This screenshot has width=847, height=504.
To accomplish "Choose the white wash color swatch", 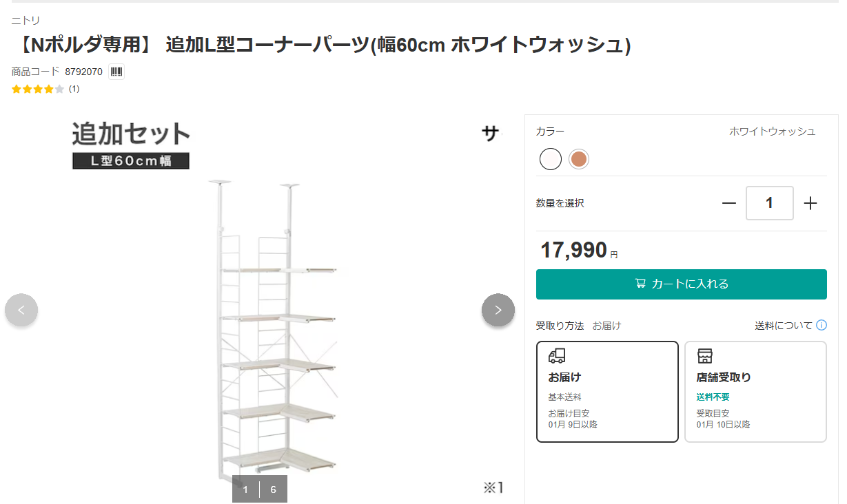I will click(x=551, y=159).
